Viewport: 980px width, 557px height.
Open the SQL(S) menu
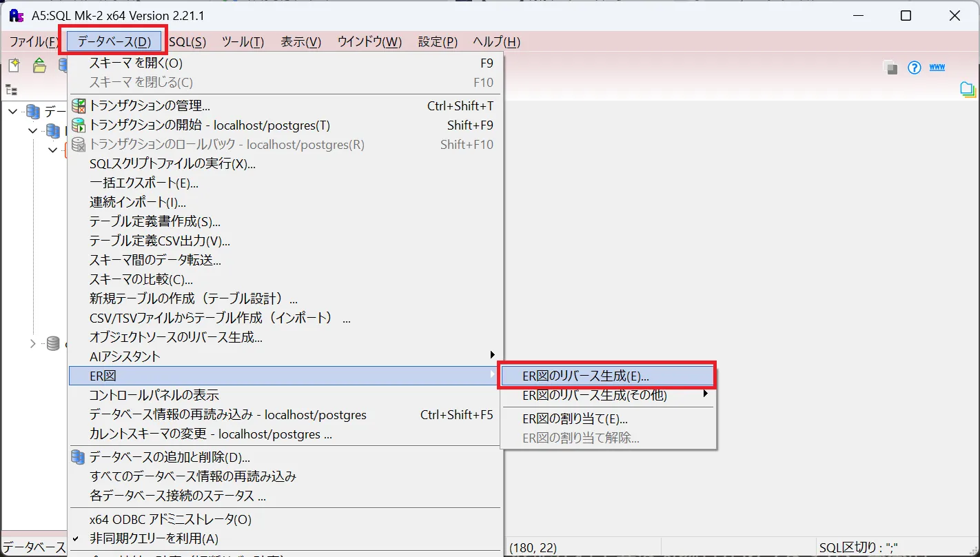[187, 42]
